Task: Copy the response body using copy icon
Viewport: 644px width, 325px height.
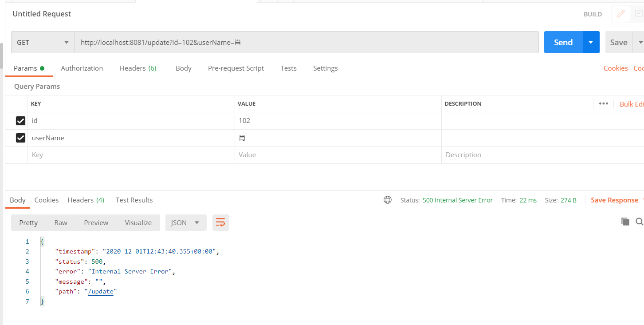Action: tap(625, 221)
